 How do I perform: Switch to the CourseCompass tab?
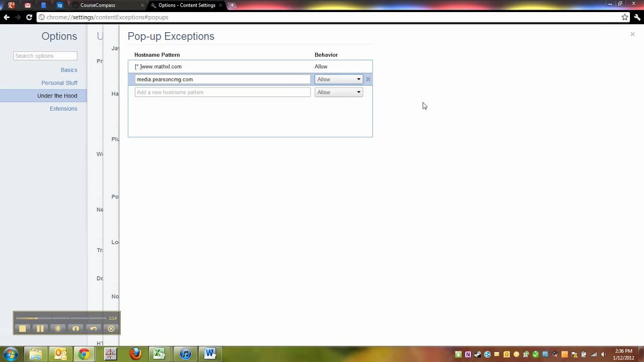[106, 5]
